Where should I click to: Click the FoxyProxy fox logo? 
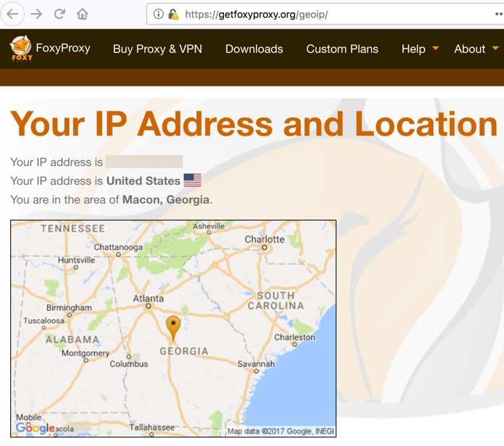coord(21,48)
